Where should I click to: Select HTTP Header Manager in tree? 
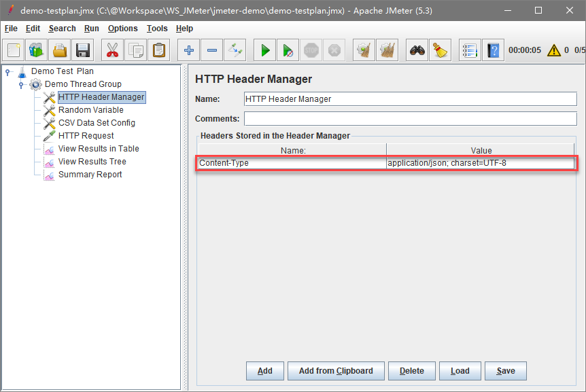(101, 97)
